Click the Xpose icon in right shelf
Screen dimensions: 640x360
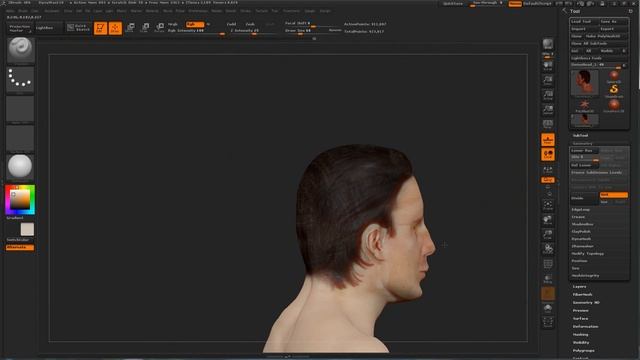548,322
